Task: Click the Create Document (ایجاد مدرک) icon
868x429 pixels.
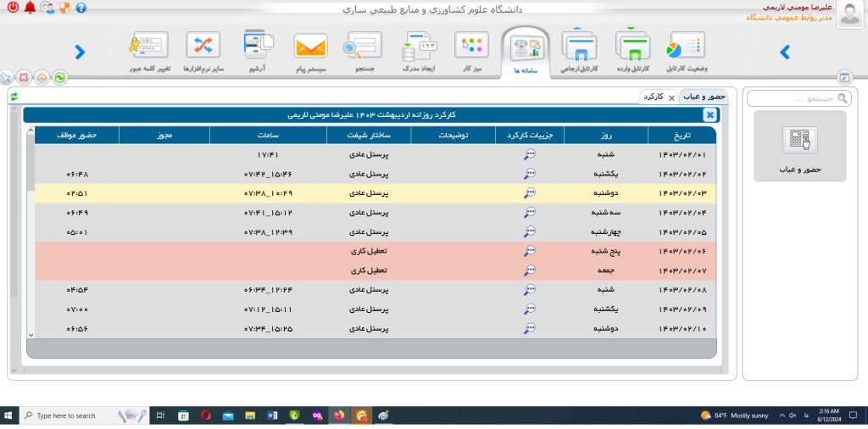Action: click(x=417, y=47)
